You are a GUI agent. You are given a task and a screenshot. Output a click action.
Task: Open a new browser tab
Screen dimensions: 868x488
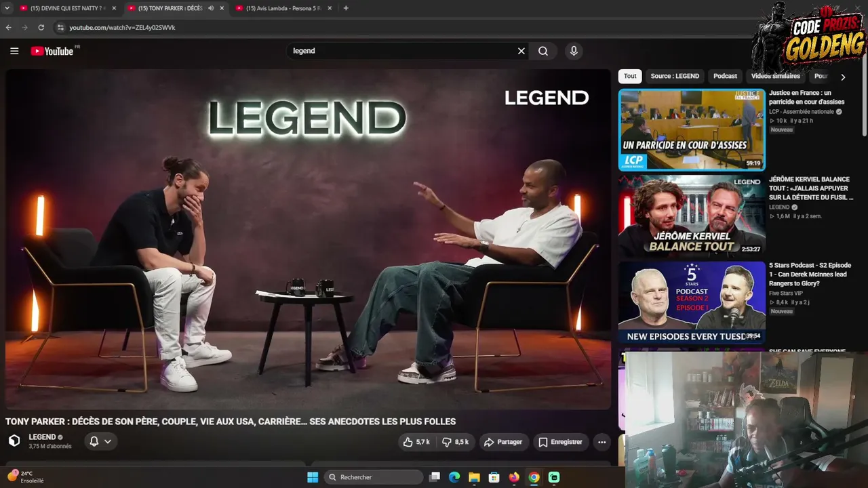pos(346,8)
